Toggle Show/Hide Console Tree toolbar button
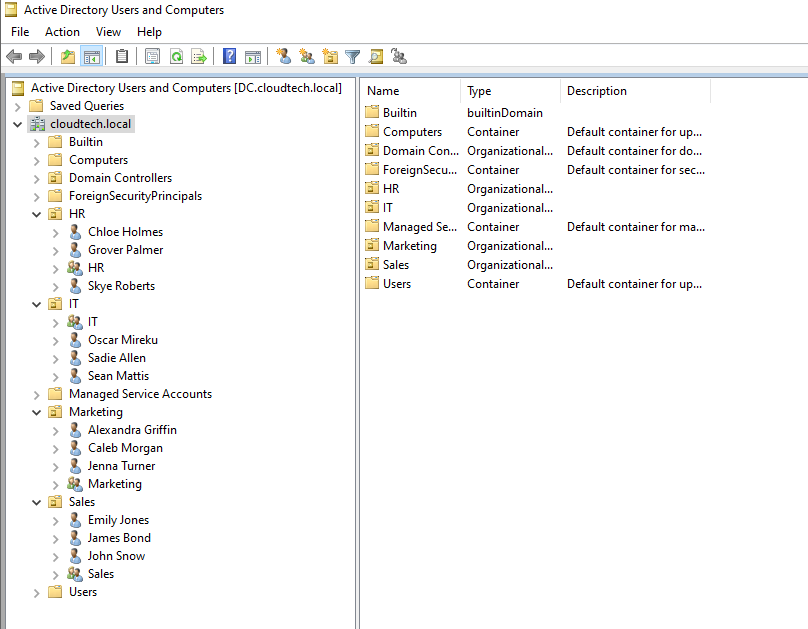808x629 pixels. point(91,57)
